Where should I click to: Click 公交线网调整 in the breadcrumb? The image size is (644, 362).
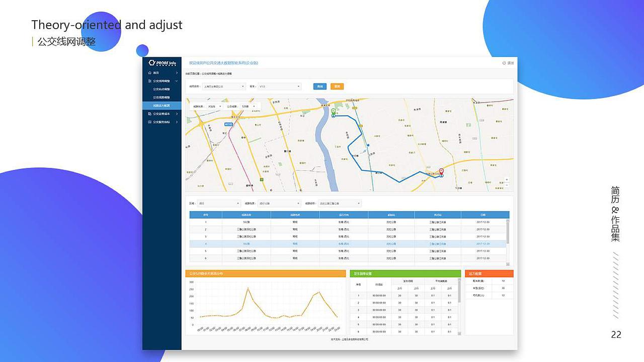(209, 74)
